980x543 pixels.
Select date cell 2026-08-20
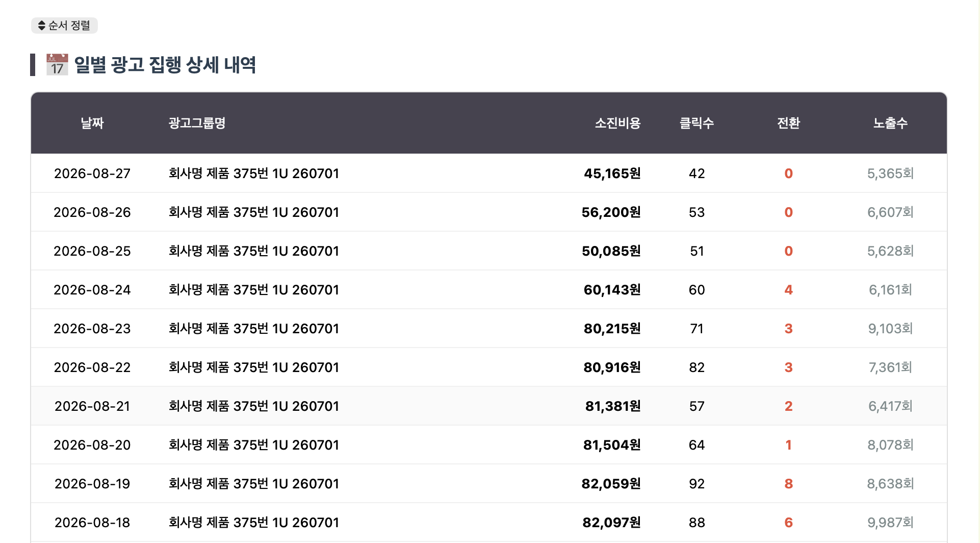pyautogui.click(x=92, y=445)
